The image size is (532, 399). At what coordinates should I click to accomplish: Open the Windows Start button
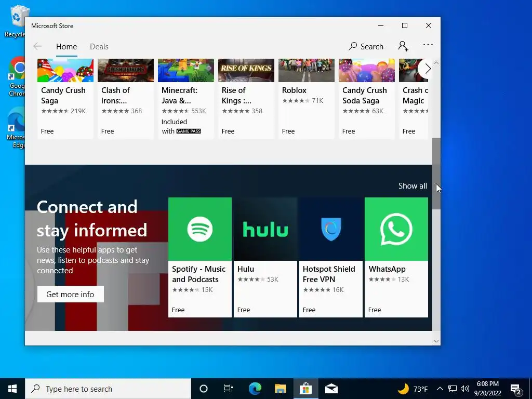pos(12,389)
